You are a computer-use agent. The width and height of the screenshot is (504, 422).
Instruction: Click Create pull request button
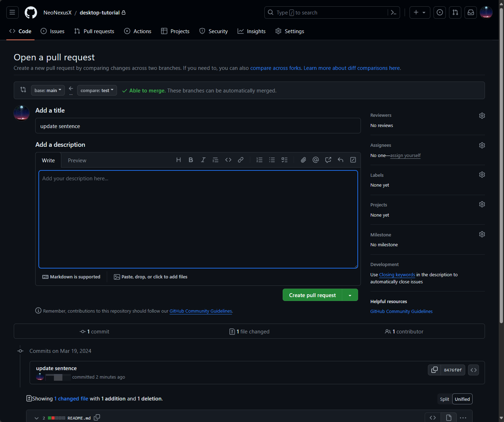[312, 295]
